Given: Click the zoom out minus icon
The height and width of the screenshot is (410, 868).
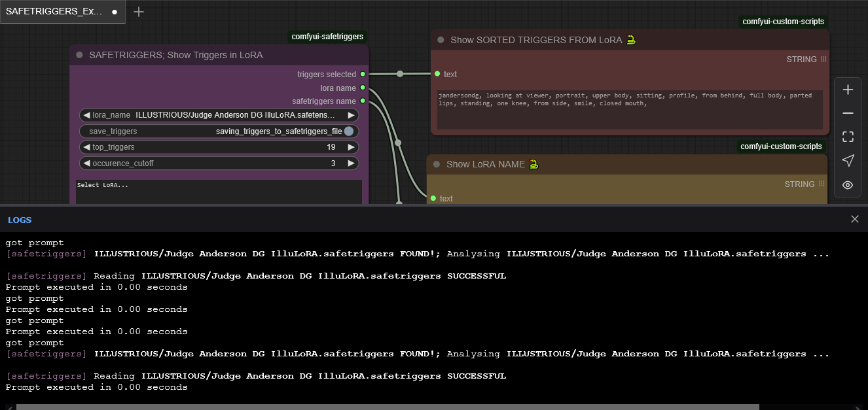Looking at the screenshot, I should 848,113.
